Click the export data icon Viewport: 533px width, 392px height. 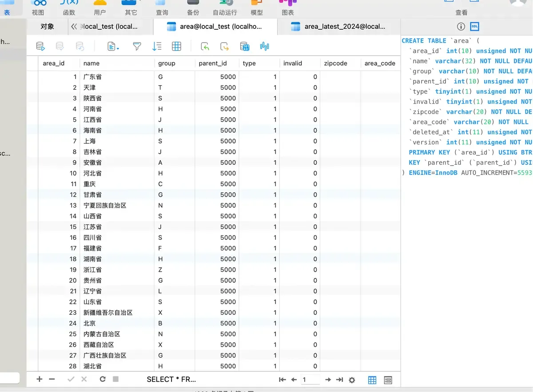pyautogui.click(x=225, y=46)
